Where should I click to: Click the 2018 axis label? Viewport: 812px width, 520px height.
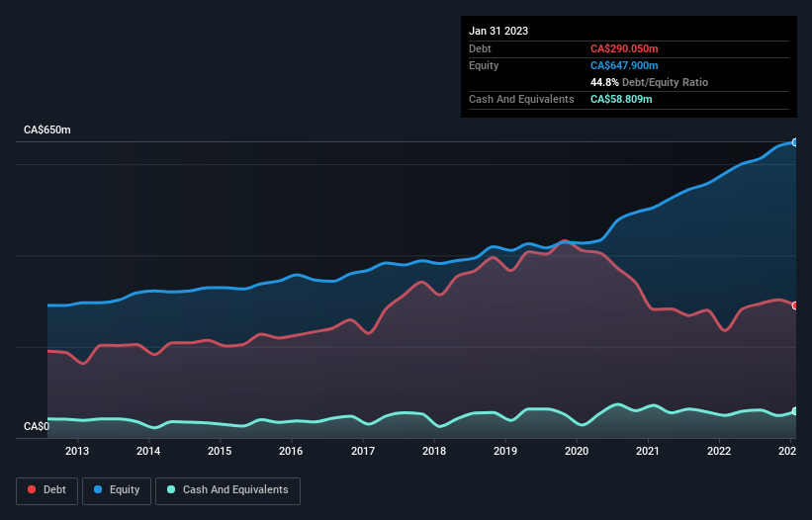[x=434, y=451]
